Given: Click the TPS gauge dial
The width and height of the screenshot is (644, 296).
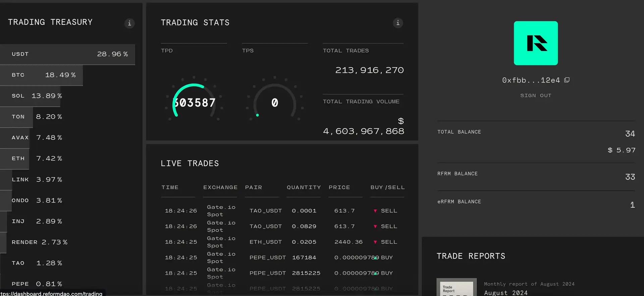Looking at the screenshot, I should 275,102.
